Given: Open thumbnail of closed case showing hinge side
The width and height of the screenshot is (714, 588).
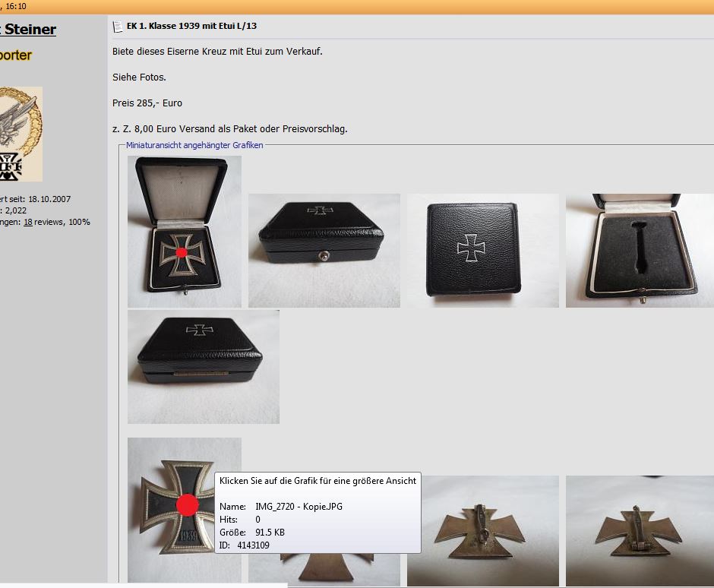Looking at the screenshot, I should pyautogui.click(x=204, y=367).
